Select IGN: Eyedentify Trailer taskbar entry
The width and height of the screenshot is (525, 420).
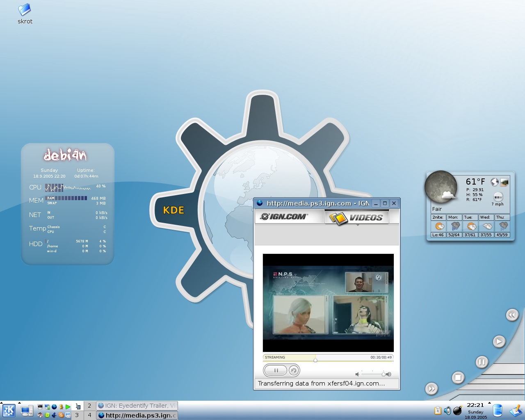[137, 406]
